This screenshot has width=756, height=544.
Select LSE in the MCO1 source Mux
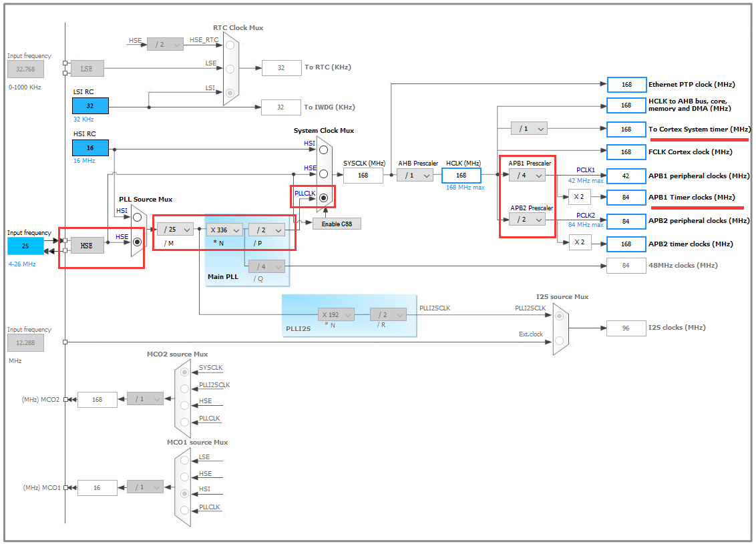(185, 460)
